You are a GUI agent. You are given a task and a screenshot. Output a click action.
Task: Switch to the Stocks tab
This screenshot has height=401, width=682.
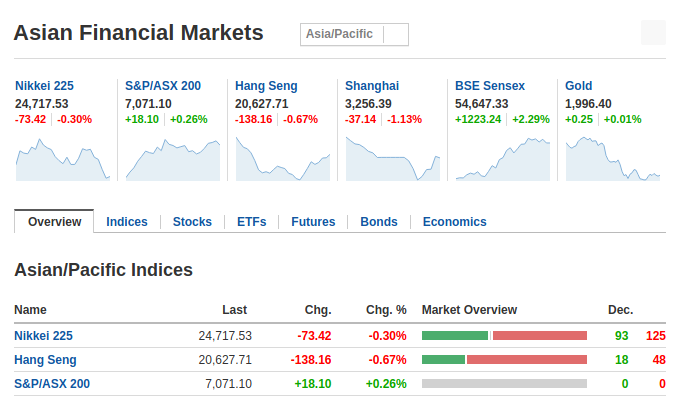point(192,222)
